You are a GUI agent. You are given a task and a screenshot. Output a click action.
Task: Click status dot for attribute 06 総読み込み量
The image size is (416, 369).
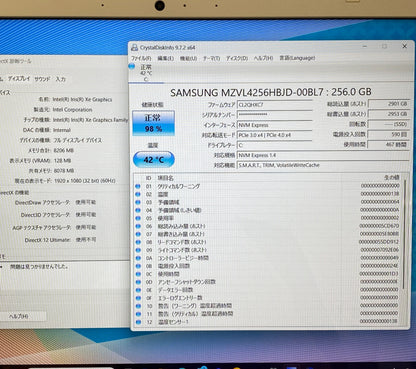(x=138, y=226)
